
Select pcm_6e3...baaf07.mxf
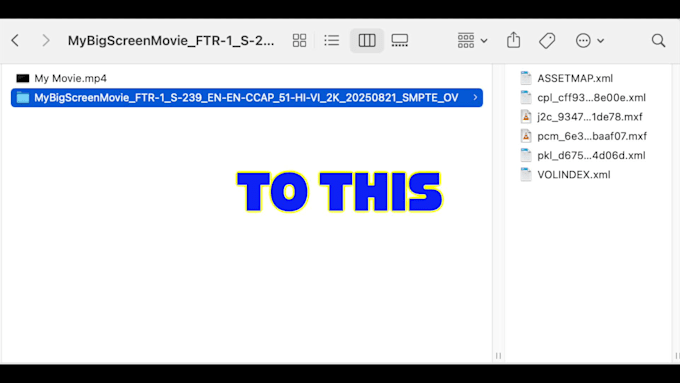592,136
